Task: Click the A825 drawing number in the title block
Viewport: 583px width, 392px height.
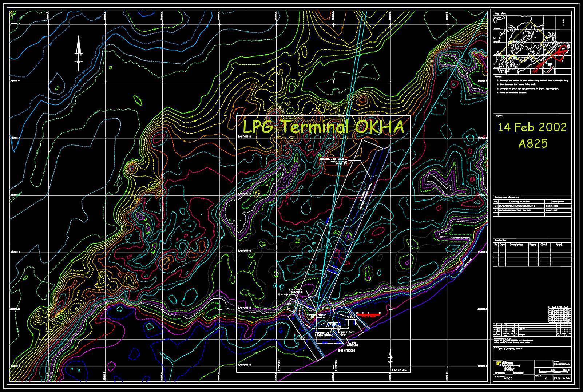Action: pos(509,378)
